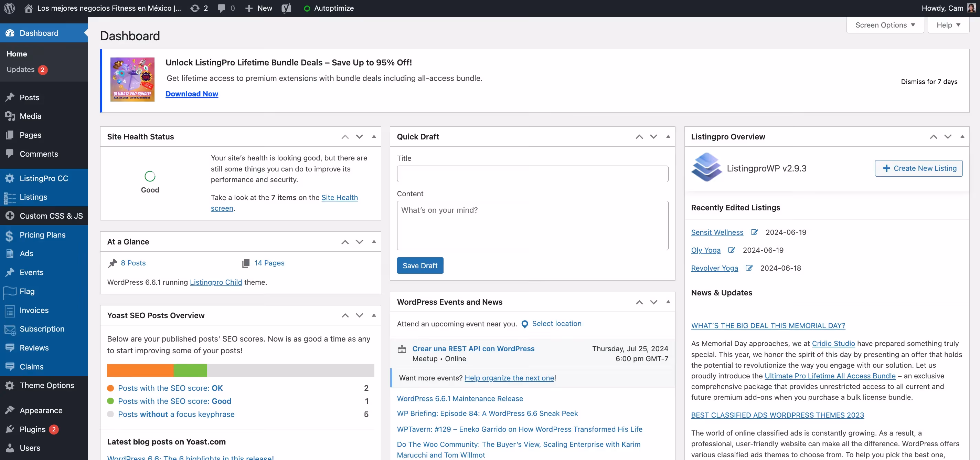Click the Pages icon in sidebar
This screenshot has height=460, width=980.
coord(10,135)
